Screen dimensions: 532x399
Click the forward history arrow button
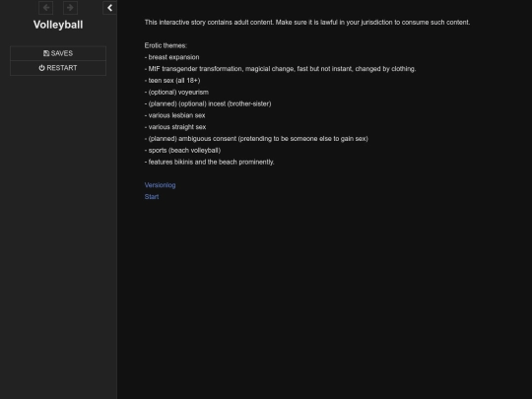(x=70, y=8)
